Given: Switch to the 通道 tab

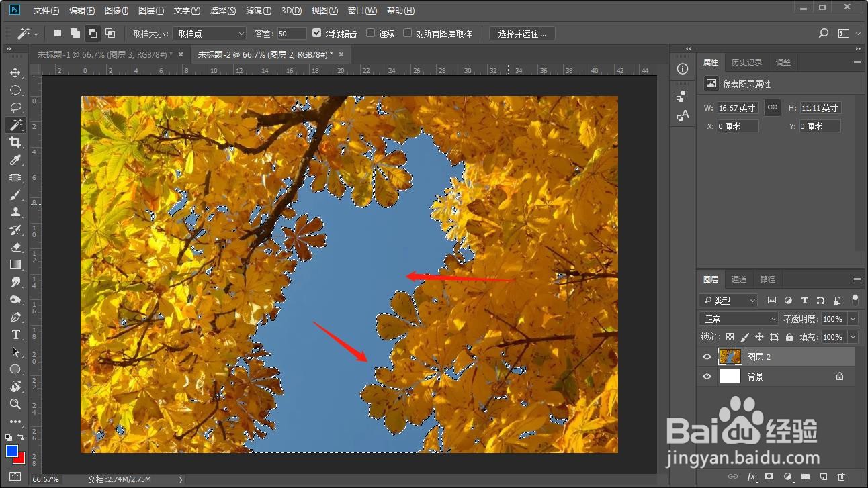Looking at the screenshot, I should click(x=739, y=279).
